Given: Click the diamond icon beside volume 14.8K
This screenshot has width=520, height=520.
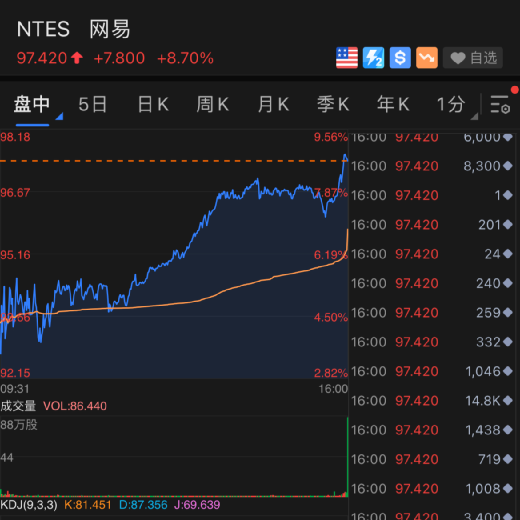Looking at the screenshot, I should (x=508, y=401).
